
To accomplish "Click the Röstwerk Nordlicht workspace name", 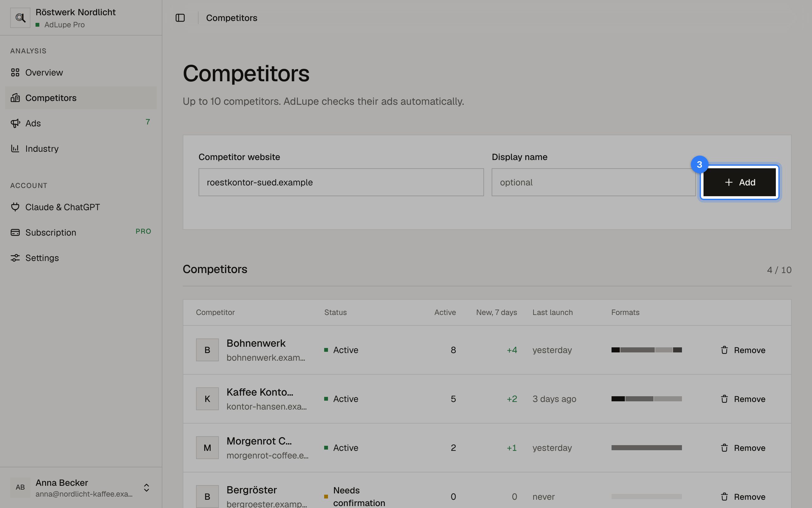I will [x=75, y=12].
